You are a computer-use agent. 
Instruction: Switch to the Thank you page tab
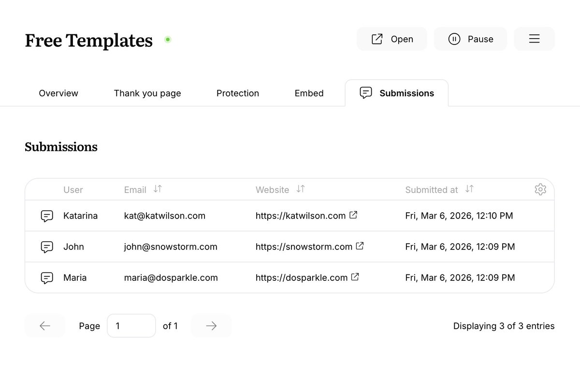[x=147, y=93]
